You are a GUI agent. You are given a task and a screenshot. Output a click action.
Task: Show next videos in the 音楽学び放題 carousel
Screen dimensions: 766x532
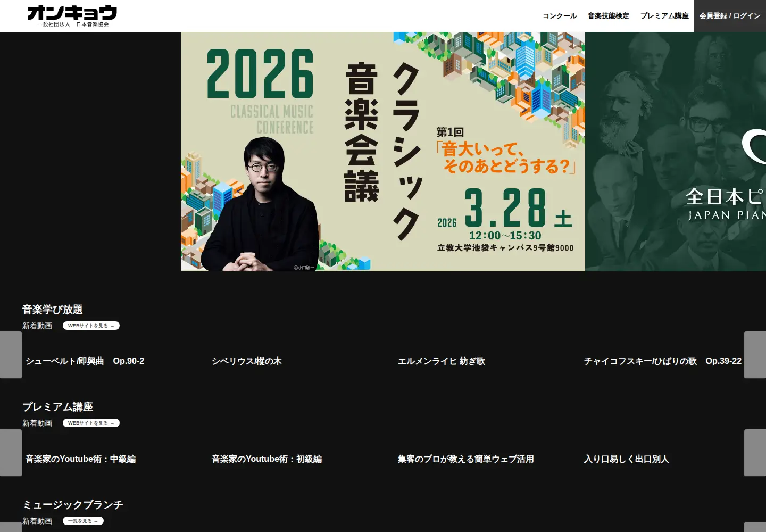point(755,355)
